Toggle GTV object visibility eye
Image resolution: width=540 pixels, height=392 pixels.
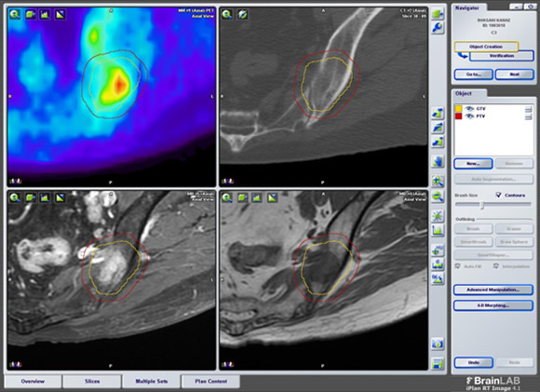pos(469,109)
